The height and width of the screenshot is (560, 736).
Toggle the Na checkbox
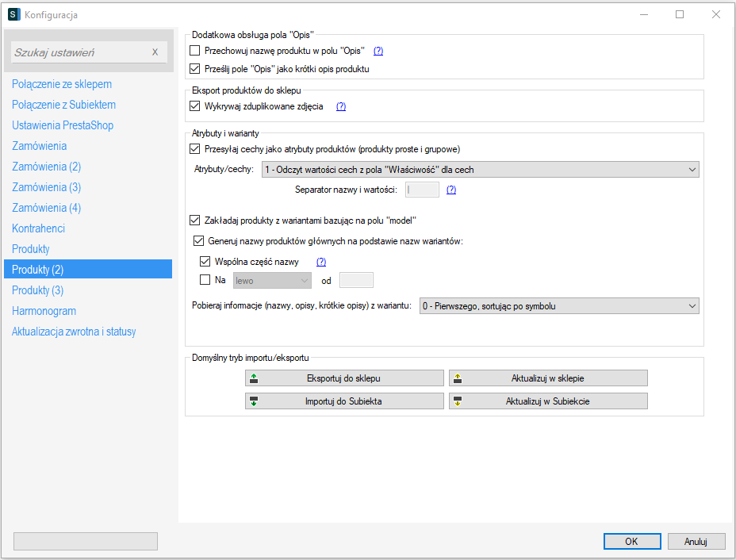[x=205, y=280]
